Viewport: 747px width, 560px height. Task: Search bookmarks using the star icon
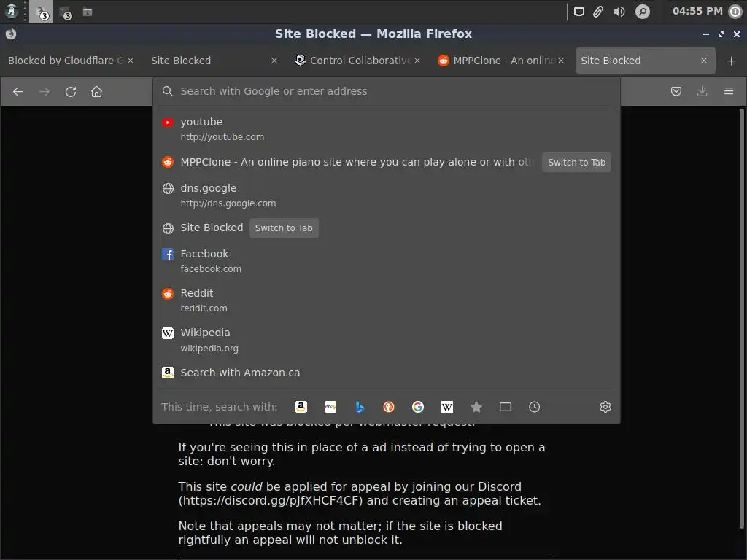476,407
